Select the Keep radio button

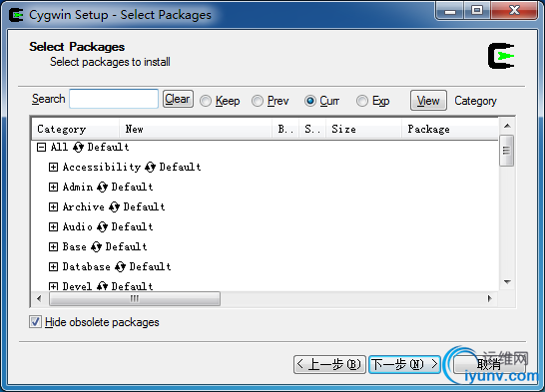pyautogui.click(x=206, y=101)
